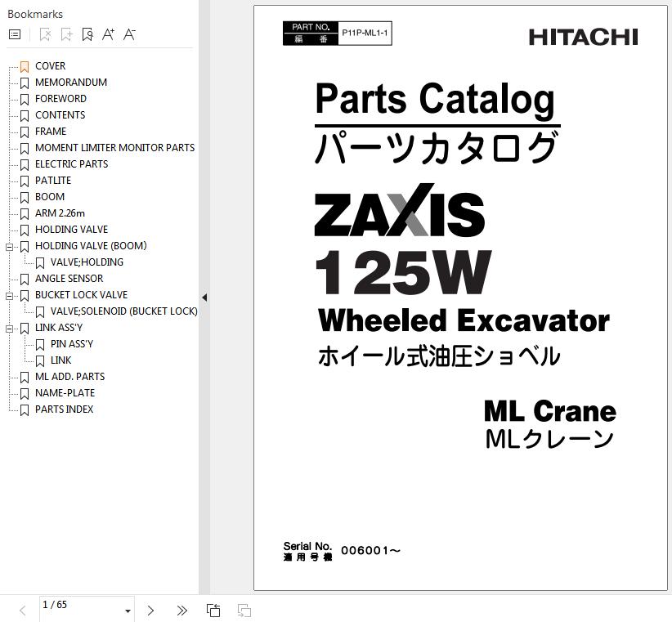Viewport: 672px width, 622px height.
Task: Open MOMENT LIMITER MONITOR PARTS bookmark
Action: 114,148
